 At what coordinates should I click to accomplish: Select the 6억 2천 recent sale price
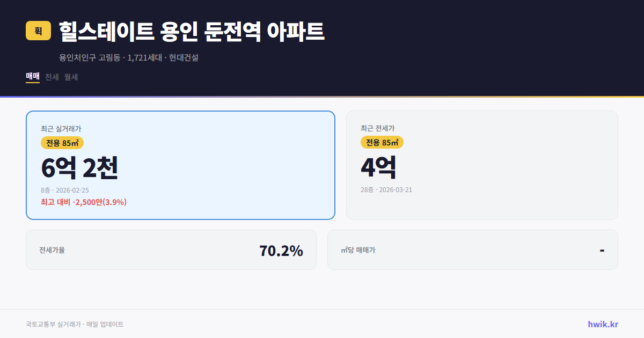pyautogui.click(x=79, y=168)
